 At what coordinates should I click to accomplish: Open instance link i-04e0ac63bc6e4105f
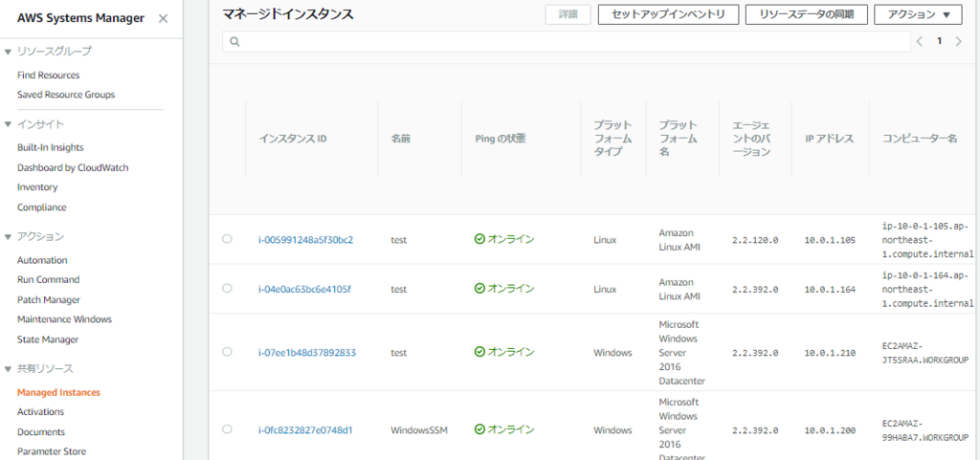304,289
